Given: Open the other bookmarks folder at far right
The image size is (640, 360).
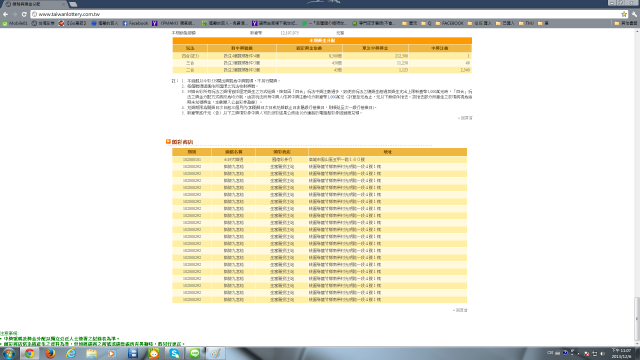Looking at the screenshot, I should coord(626,23).
